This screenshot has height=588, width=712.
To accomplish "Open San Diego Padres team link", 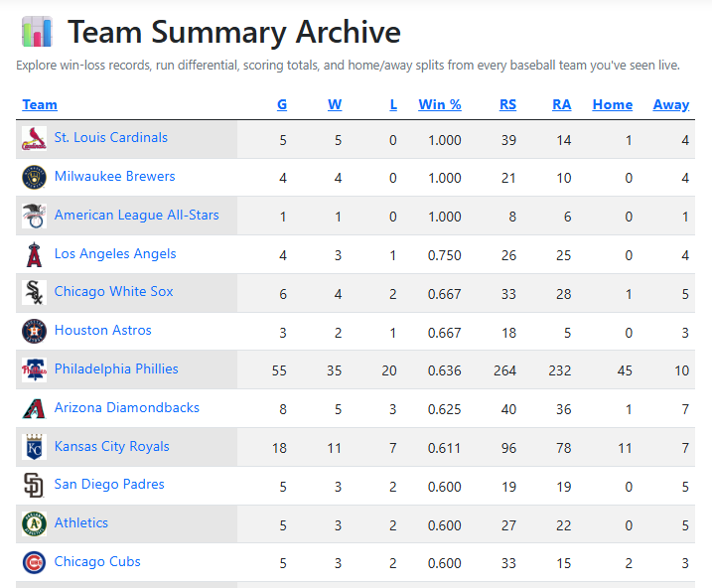I will coord(109,484).
